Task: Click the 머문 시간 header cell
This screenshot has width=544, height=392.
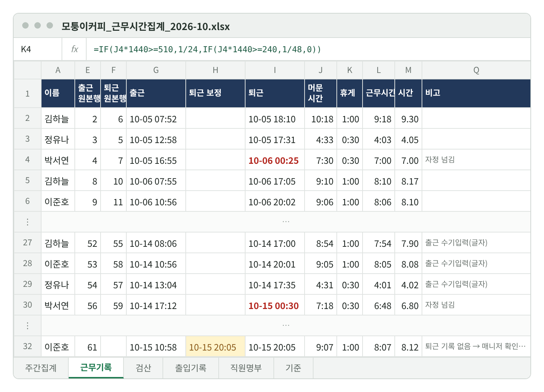Action: point(321,93)
